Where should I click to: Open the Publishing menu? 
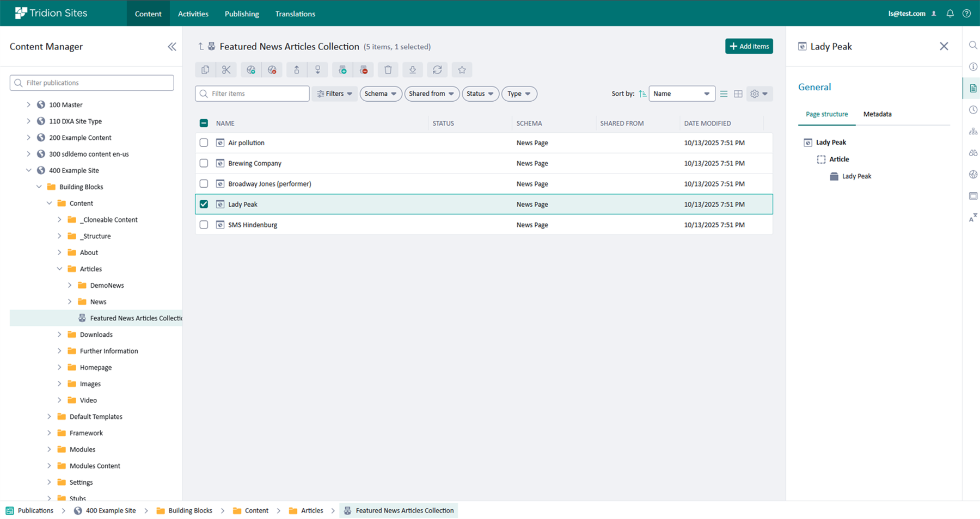[x=242, y=14]
